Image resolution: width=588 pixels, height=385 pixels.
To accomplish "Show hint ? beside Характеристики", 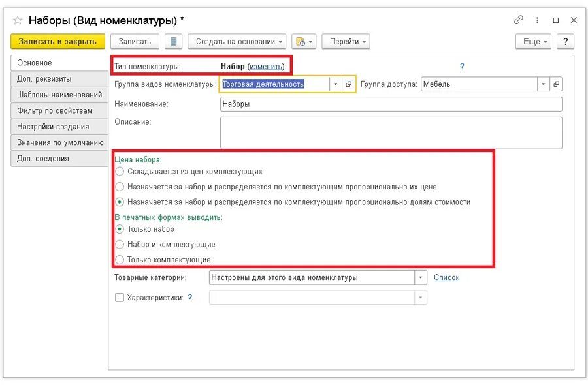I will pyautogui.click(x=190, y=298).
